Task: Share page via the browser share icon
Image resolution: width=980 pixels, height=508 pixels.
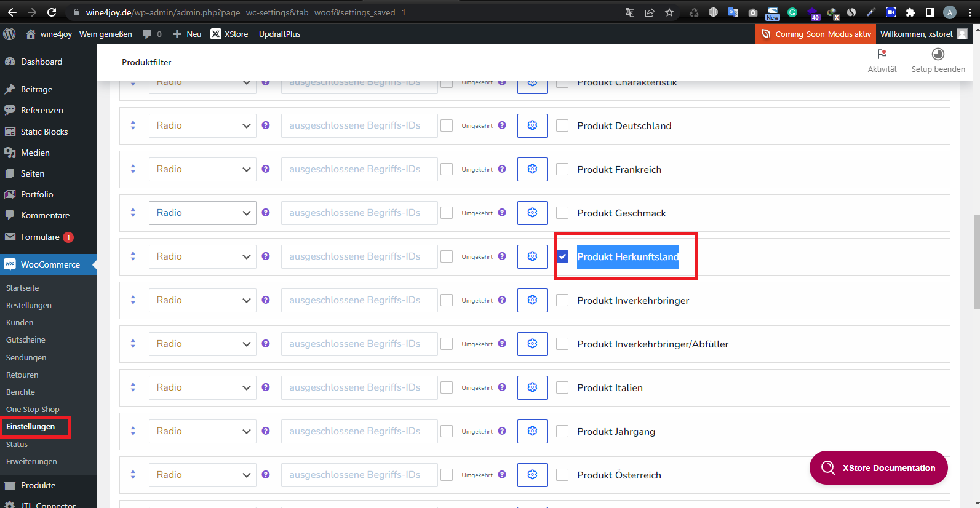Action: (x=650, y=12)
